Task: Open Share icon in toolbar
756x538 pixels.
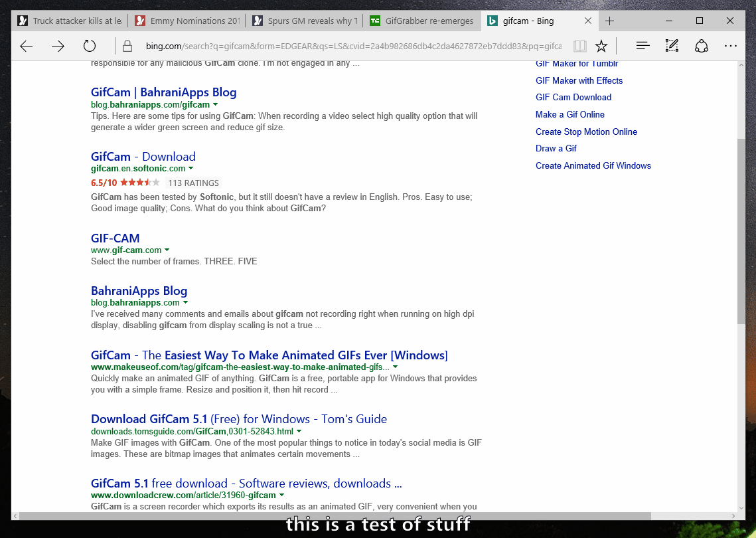Action: coord(701,46)
